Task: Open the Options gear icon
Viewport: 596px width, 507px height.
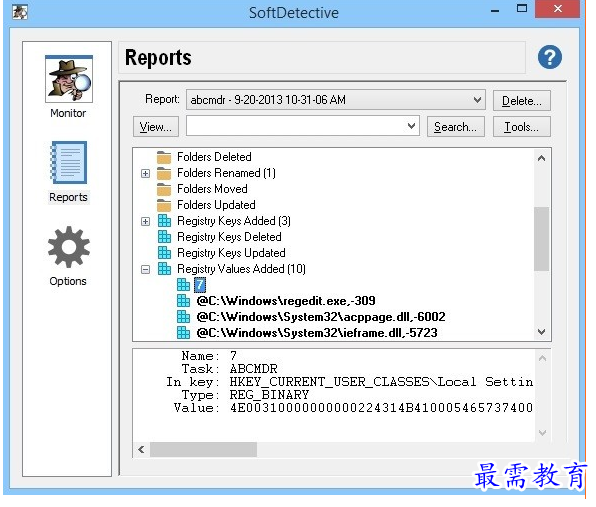Action: tap(69, 247)
